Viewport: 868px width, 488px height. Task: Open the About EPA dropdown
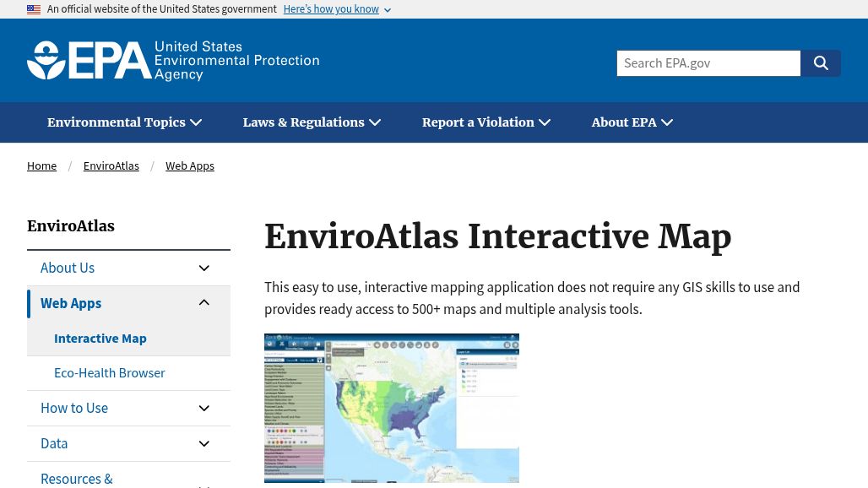click(x=632, y=122)
